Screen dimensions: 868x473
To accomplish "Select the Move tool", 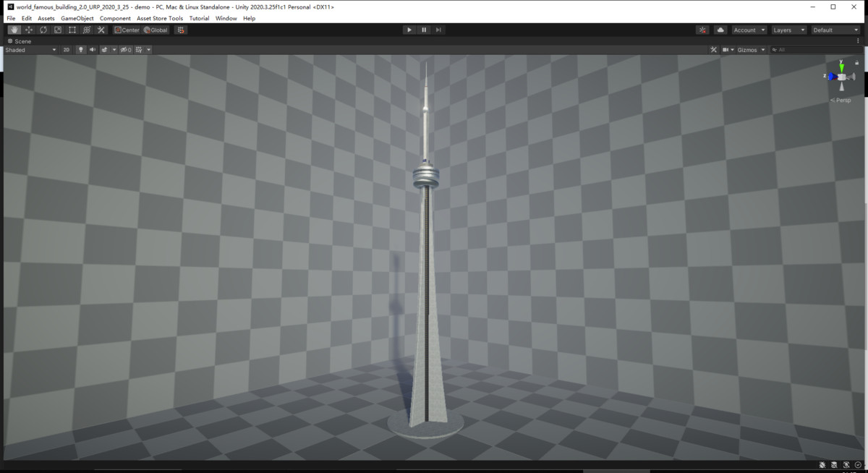I will pyautogui.click(x=28, y=30).
